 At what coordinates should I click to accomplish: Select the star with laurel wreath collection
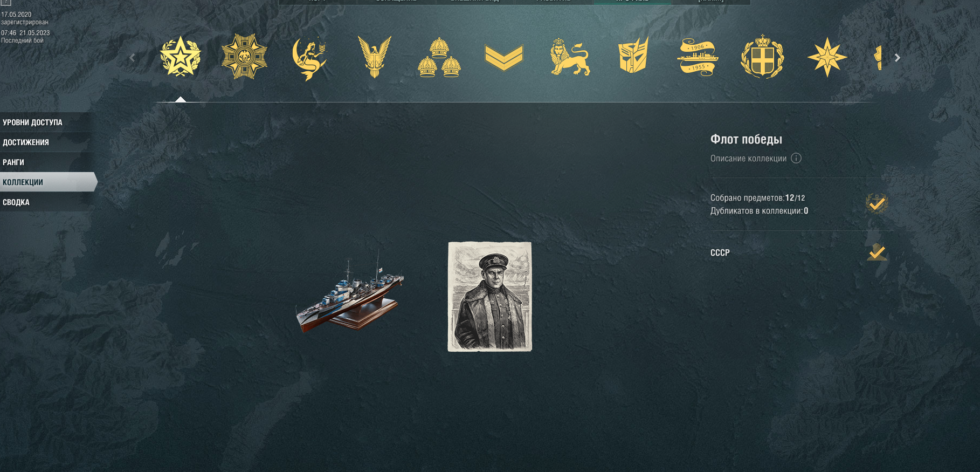[x=181, y=57]
